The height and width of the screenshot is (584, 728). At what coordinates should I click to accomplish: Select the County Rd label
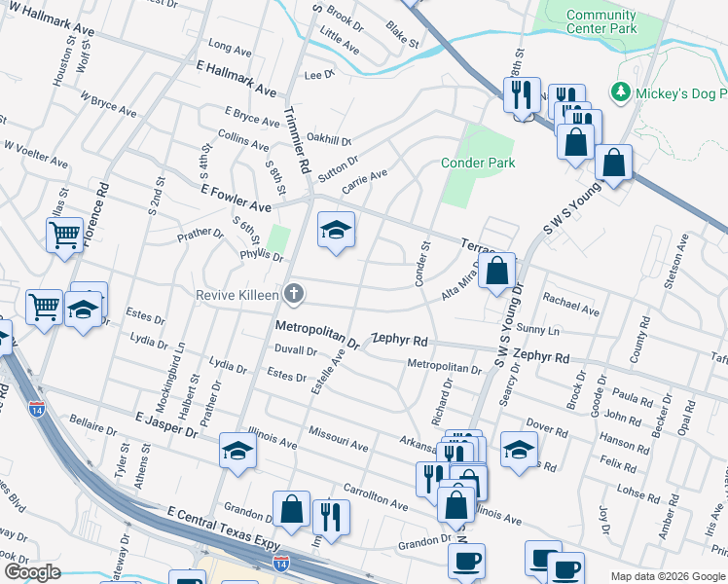pos(639,340)
